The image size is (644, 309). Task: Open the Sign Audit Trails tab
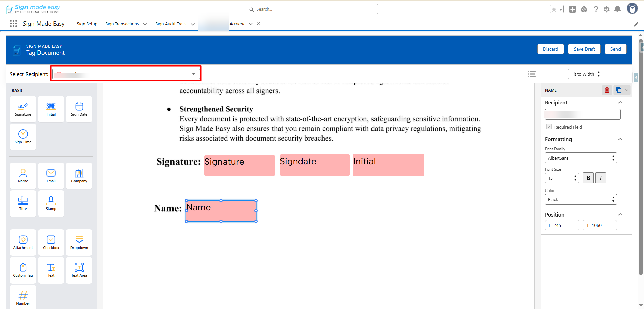(x=171, y=24)
